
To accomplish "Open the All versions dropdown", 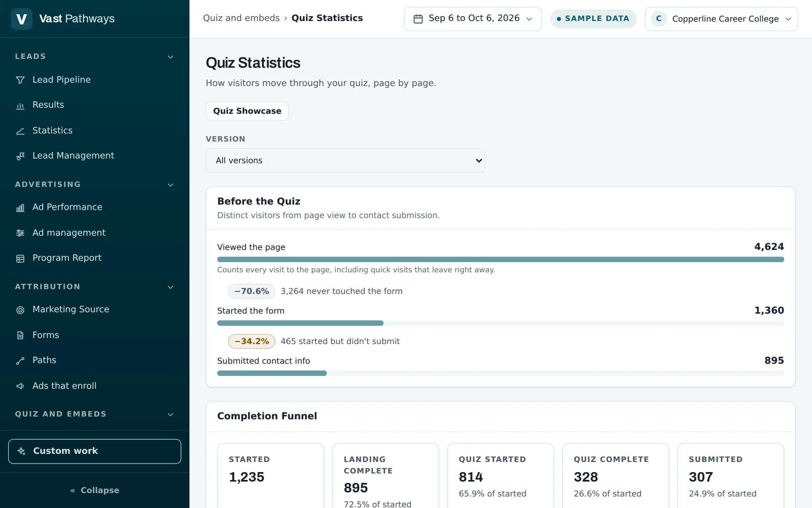I will point(345,161).
